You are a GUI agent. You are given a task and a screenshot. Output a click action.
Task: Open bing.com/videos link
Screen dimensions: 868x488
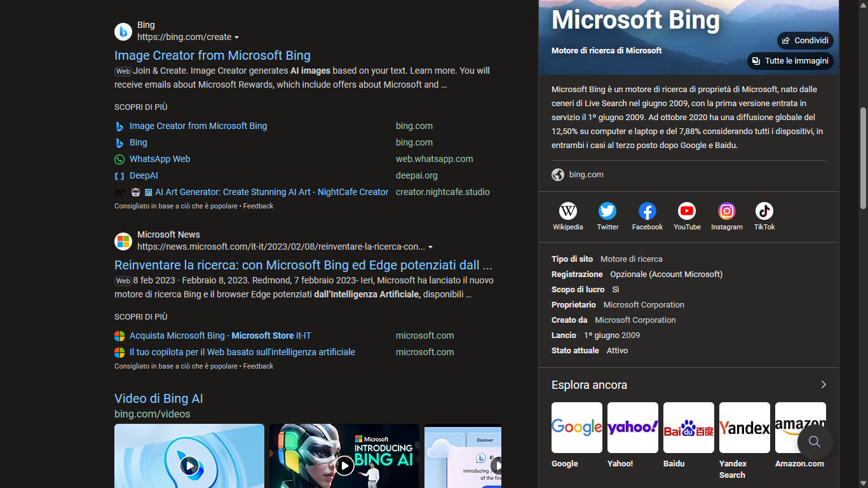coord(153,414)
